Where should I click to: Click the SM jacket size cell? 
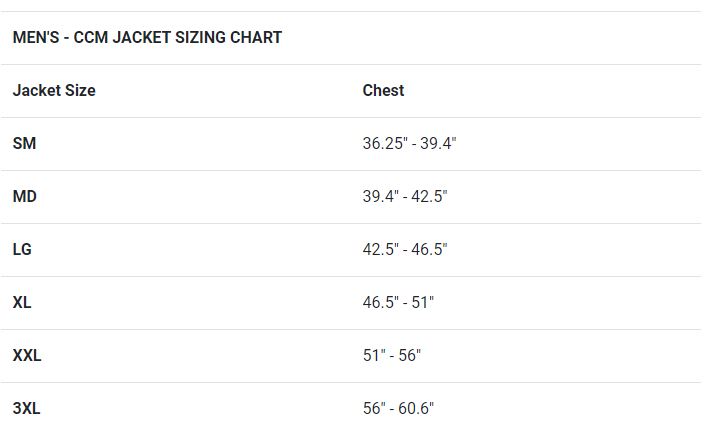point(24,144)
